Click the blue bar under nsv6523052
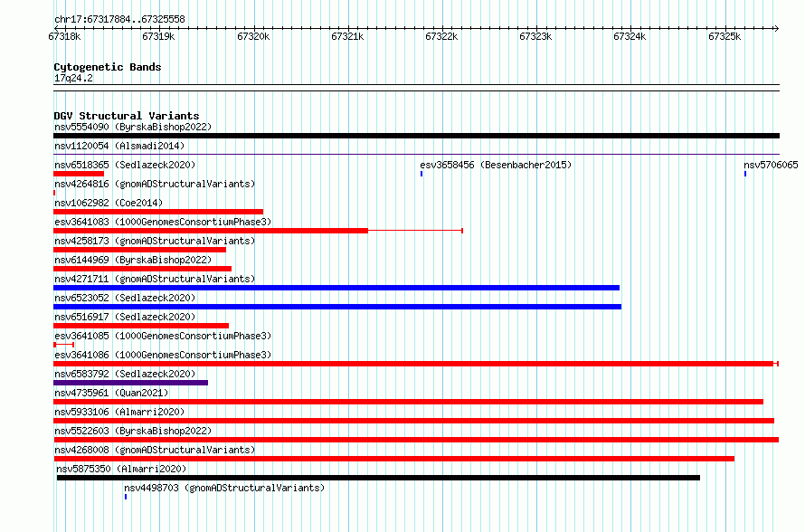The width and height of the screenshot is (805, 532). 337,307
